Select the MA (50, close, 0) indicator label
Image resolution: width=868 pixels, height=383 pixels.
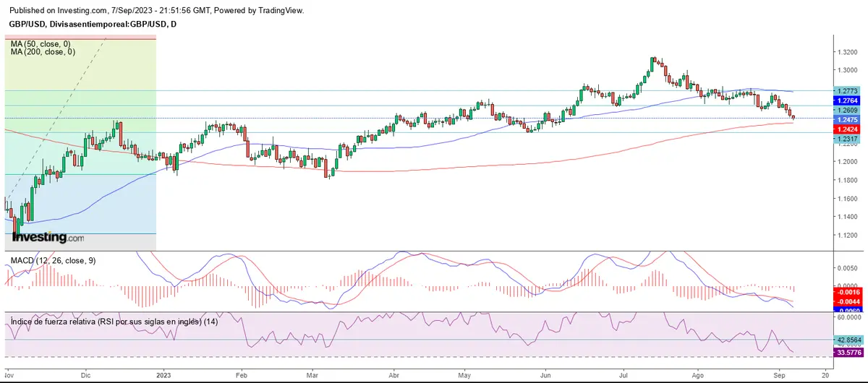42,44
